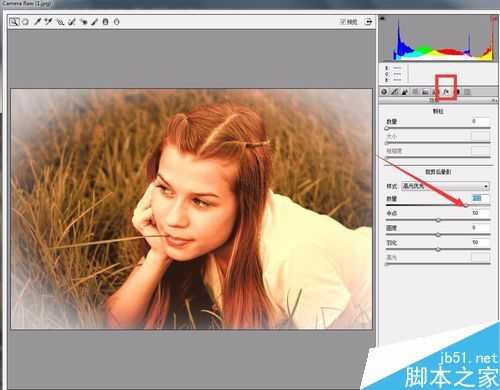This screenshot has width=500, height=390.
Task: Click the photo preview of the woman
Action: point(192,209)
